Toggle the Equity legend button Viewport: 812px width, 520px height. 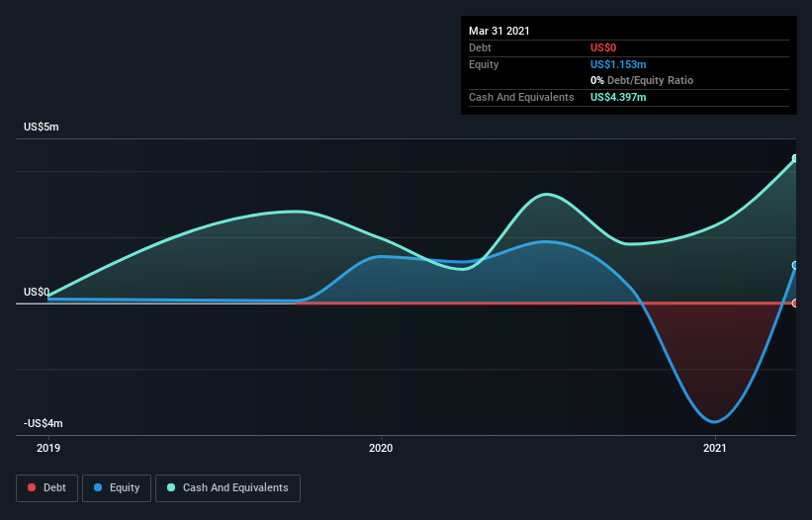(x=117, y=488)
